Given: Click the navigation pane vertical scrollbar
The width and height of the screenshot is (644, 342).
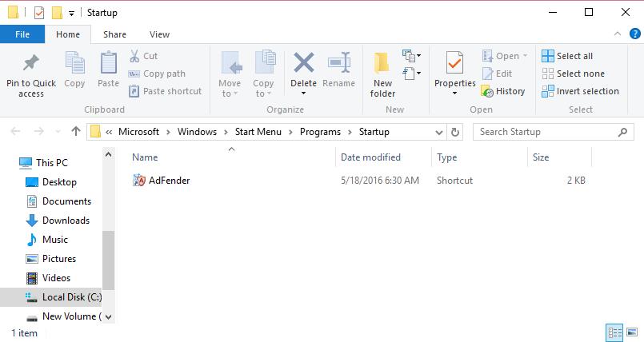Looking at the screenshot, I should (109, 260).
